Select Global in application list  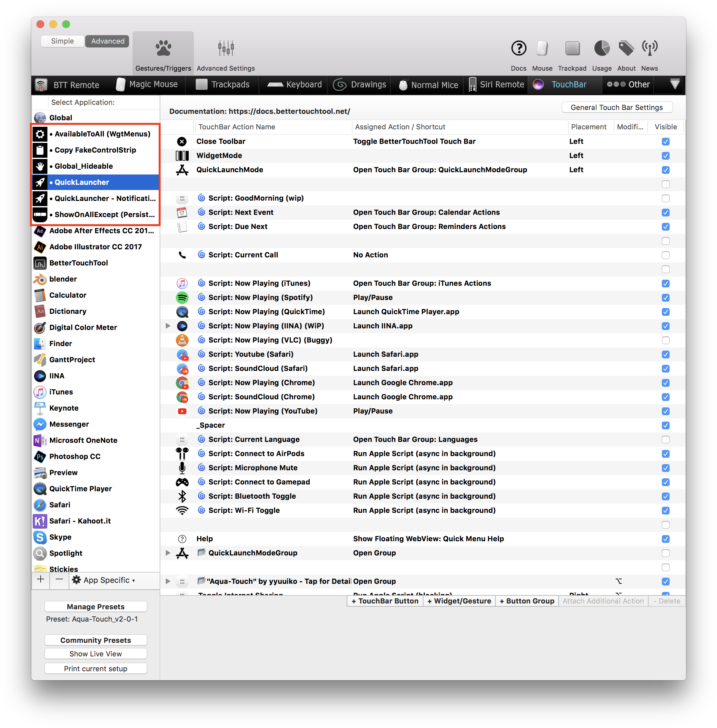click(x=96, y=118)
